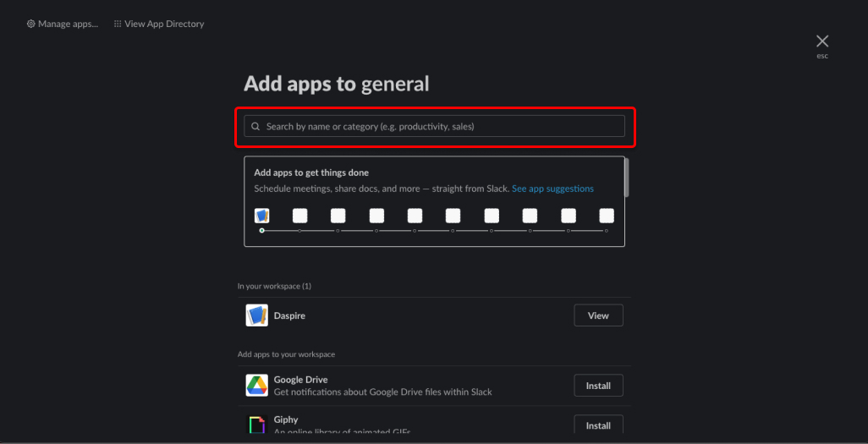Screen dimensions: 868x444
Task: Click the Daspire app icon in workspace list
Action: click(257, 315)
